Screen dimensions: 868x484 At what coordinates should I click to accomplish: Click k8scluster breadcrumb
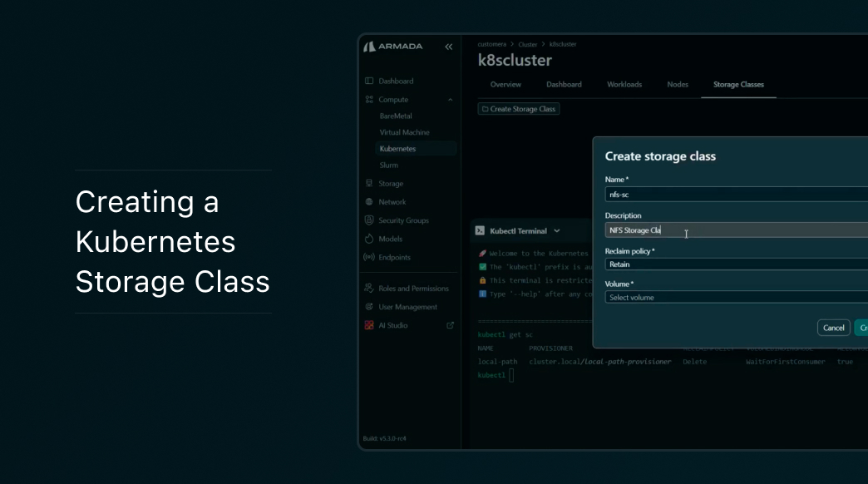563,44
